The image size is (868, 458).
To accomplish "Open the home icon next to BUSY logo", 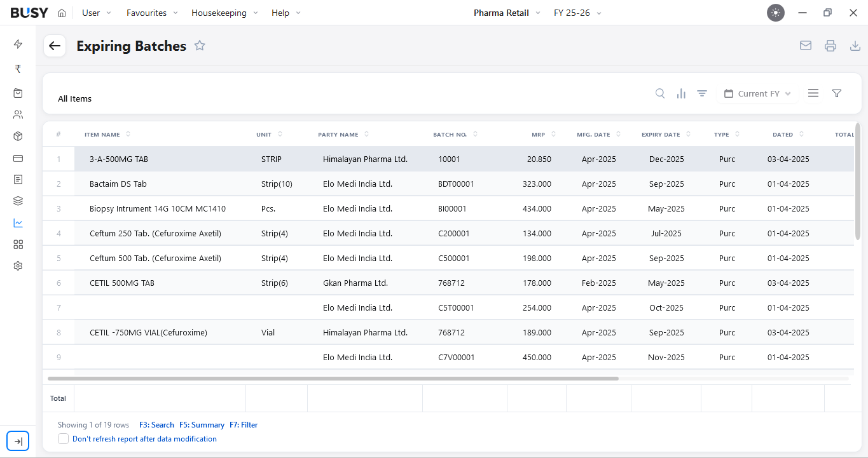I will (x=62, y=13).
